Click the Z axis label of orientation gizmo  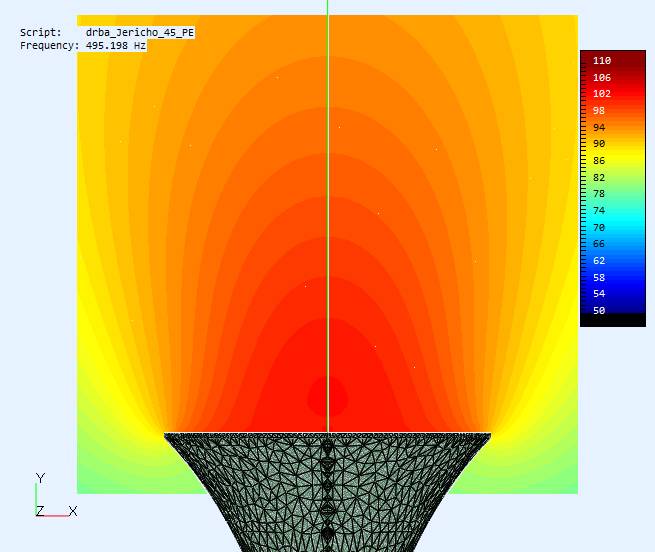pos(40,511)
